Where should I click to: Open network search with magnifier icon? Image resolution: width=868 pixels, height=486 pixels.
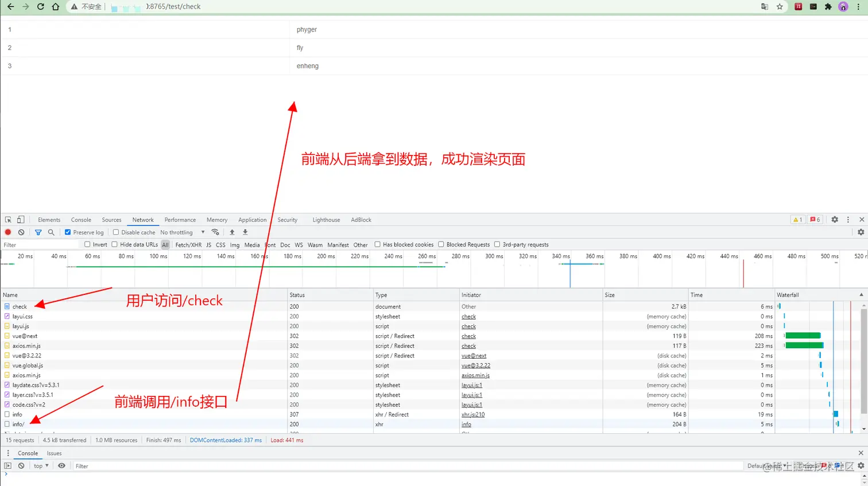pyautogui.click(x=51, y=232)
